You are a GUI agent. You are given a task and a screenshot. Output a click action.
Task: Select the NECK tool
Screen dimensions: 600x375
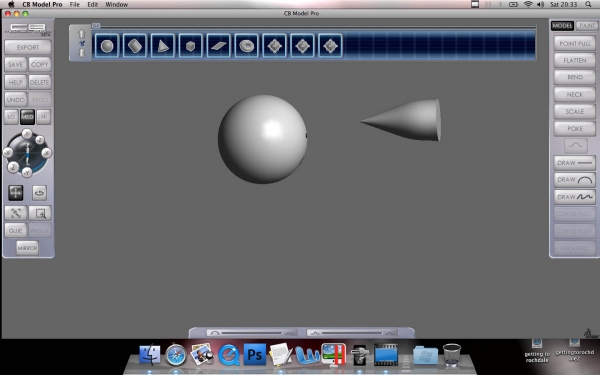tap(575, 95)
